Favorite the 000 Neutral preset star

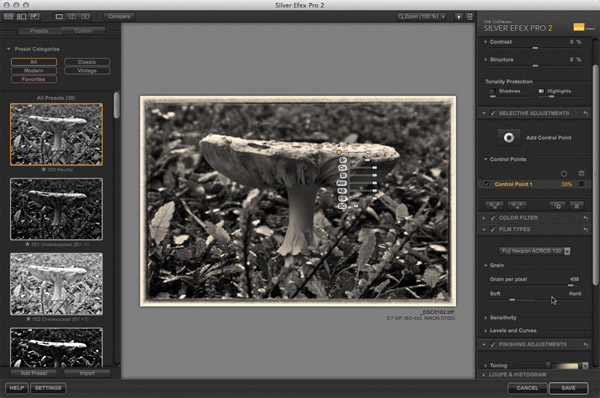(44, 169)
